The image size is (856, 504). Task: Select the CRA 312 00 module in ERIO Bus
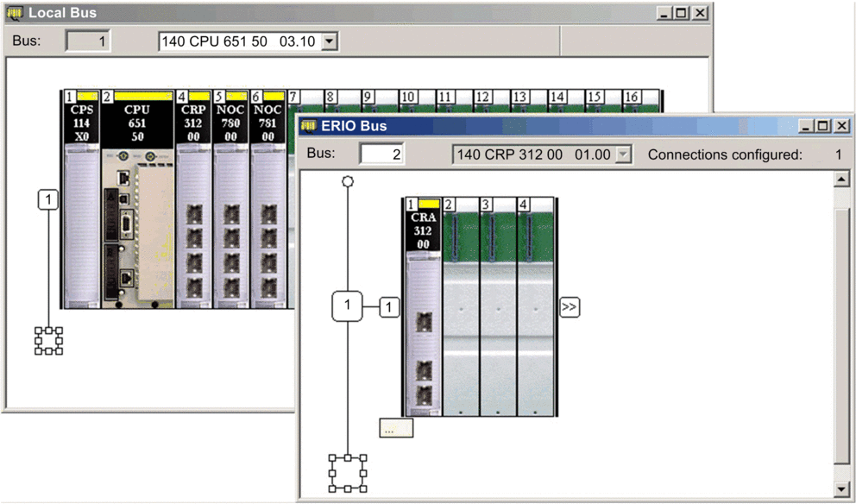click(x=423, y=307)
